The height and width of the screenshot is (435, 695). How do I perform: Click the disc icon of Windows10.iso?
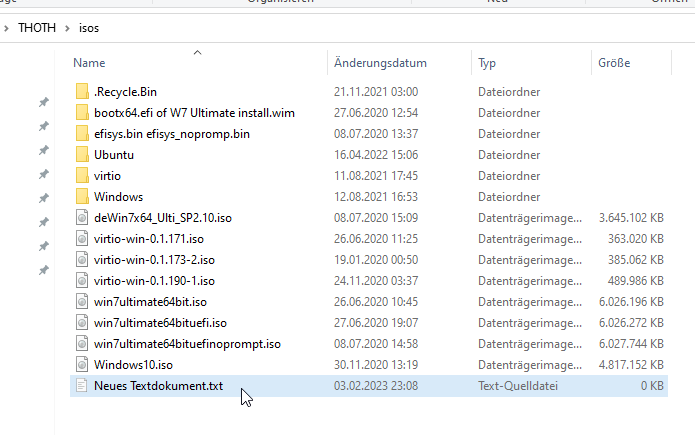coord(82,364)
